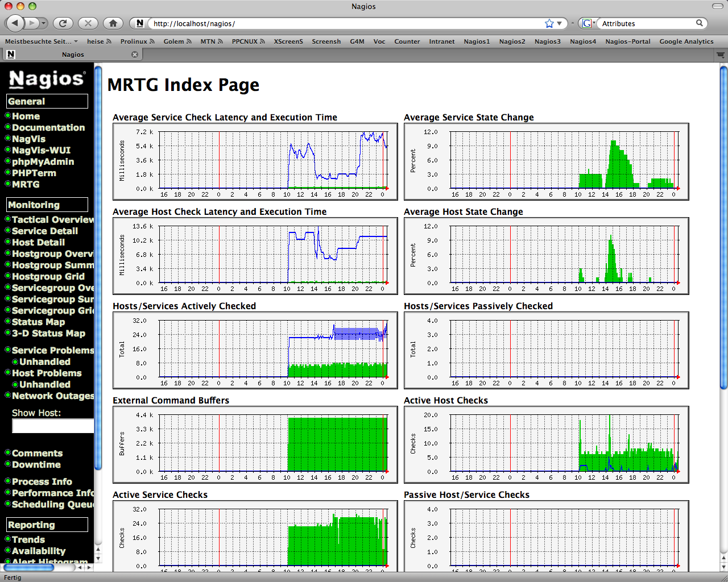Run search with the magnifier icon
This screenshot has height=582, width=728.
[x=700, y=23]
